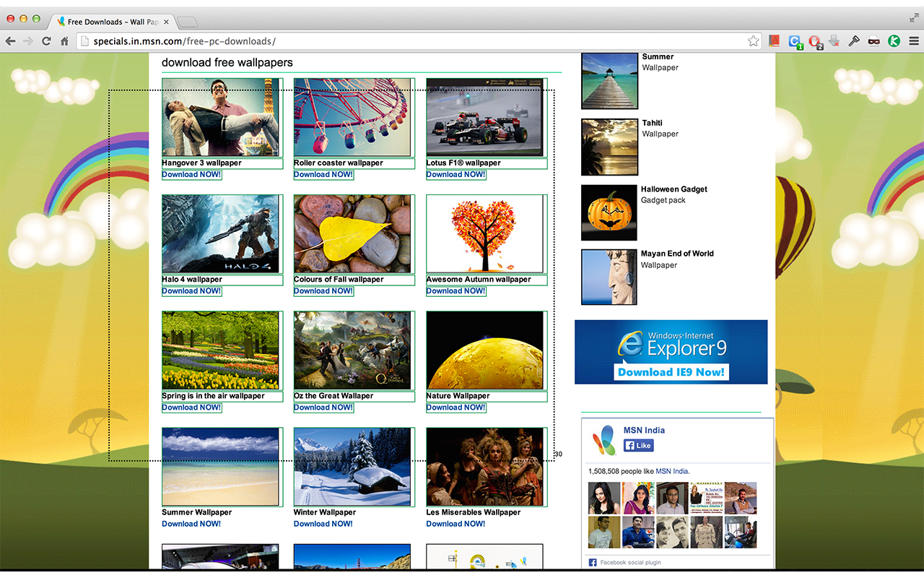Click the Roller coaster wallpaper title text
924x578 pixels.
(x=339, y=163)
